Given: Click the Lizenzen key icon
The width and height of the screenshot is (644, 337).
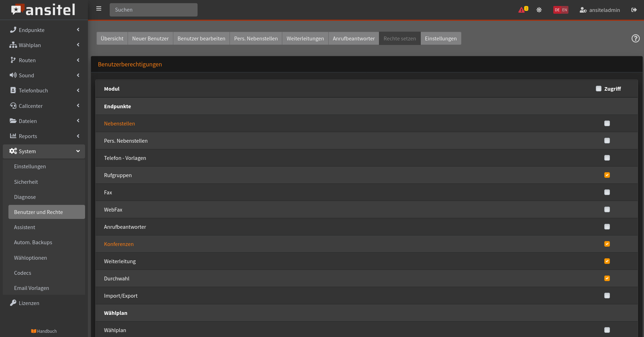Looking at the screenshot, I should (13, 303).
